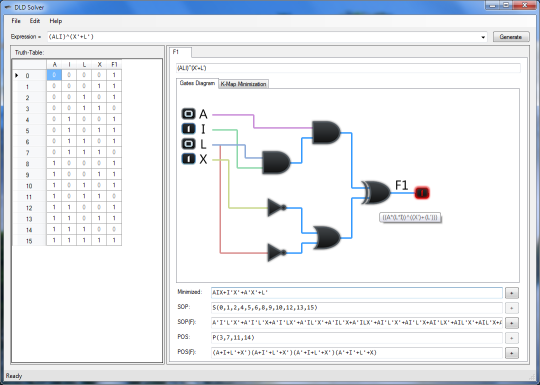Click the Minimized result field

point(356,293)
